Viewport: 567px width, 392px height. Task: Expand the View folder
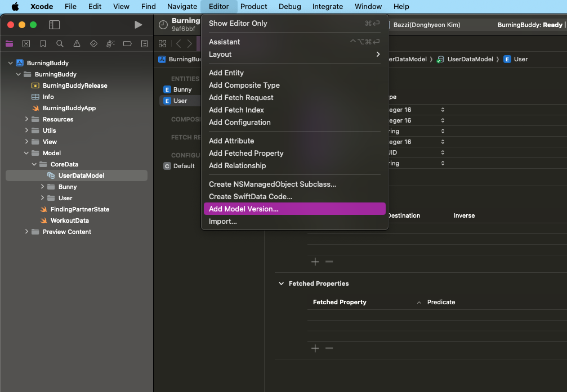point(26,141)
